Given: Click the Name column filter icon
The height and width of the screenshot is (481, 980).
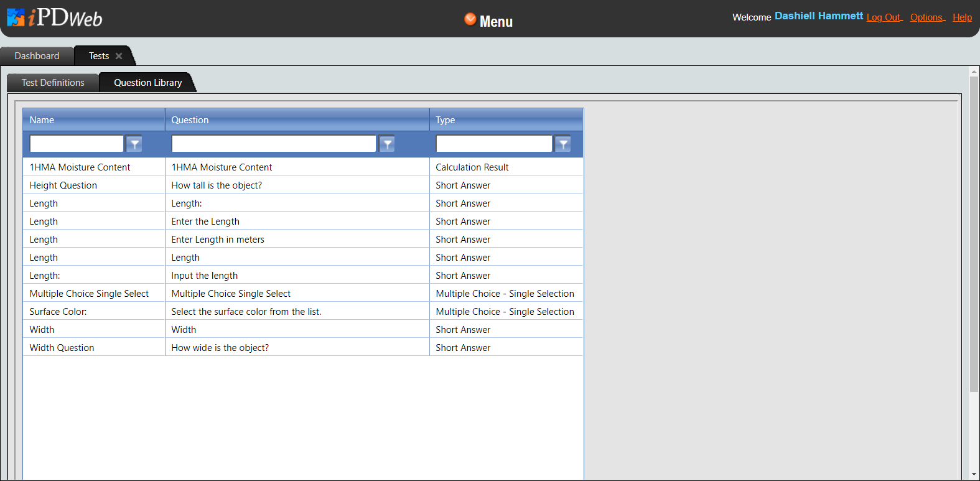Looking at the screenshot, I should (x=134, y=144).
